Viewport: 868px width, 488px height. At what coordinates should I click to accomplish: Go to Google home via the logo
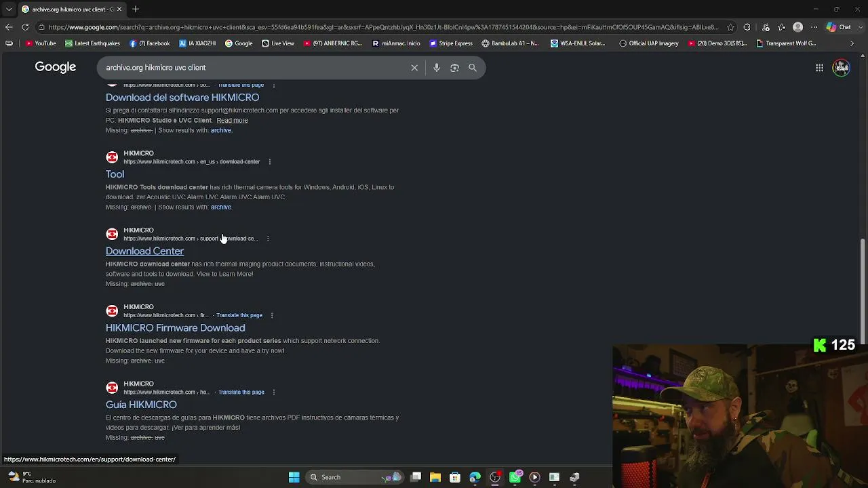[56, 67]
